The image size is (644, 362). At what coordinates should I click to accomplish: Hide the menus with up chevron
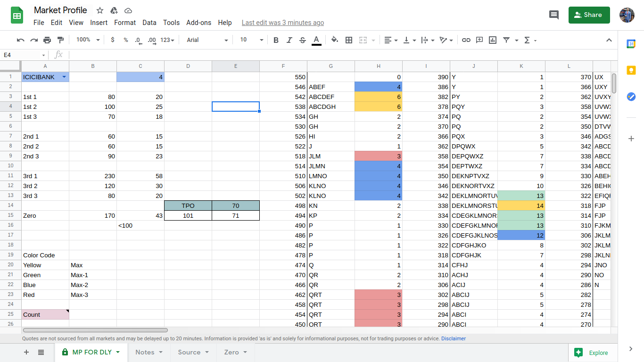pyautogui.click(x=609, y=40)
